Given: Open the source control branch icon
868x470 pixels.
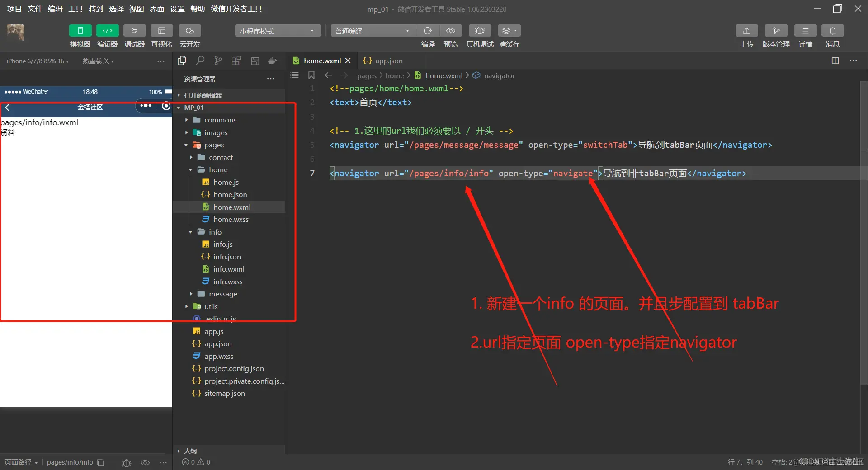Looking at the screenshot, I should click(218, 61).
